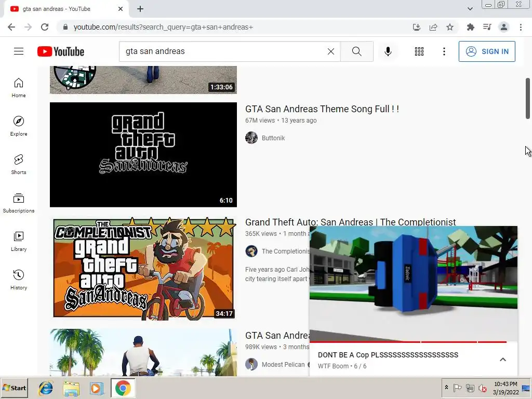532x399 pixels.
Task: Open the YouTube hamburger guide menu
Action: [x=19, y=51]
